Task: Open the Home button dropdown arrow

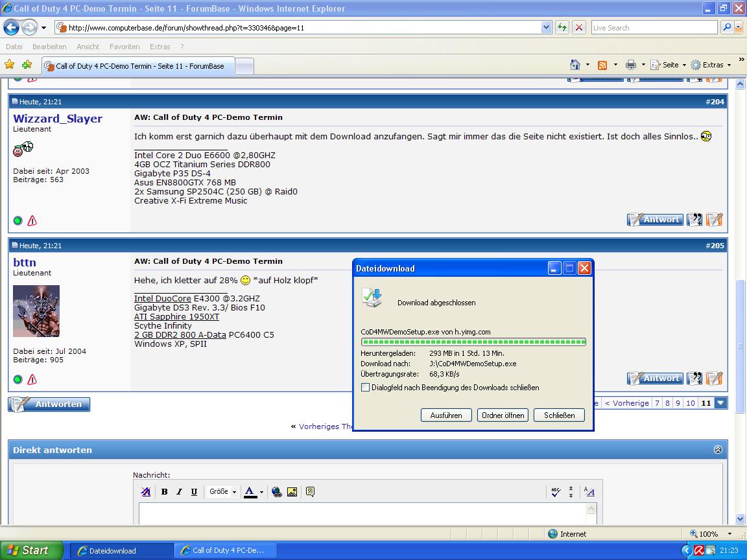Action: 587,65
